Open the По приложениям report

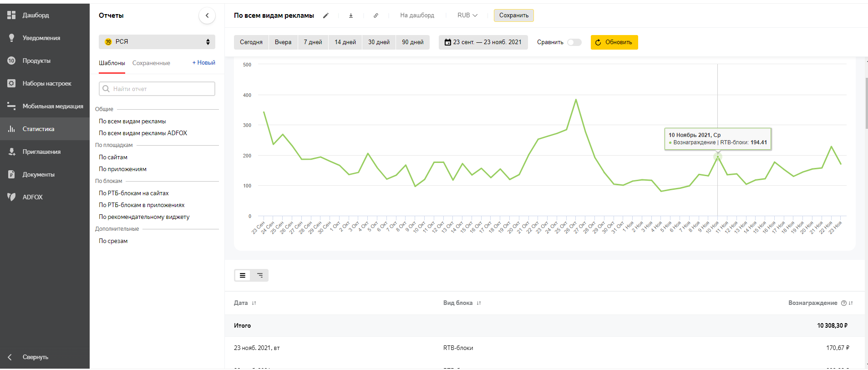pos(122,169)
